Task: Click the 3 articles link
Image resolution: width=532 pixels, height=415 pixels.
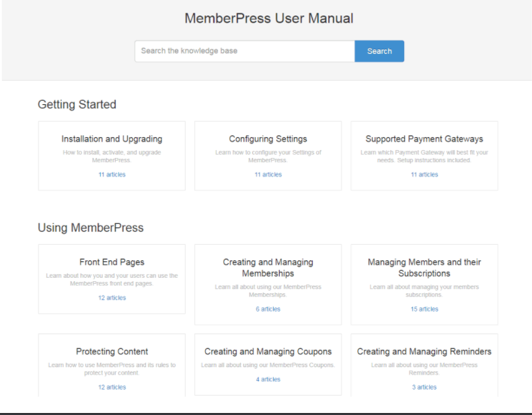Action: 424,387
